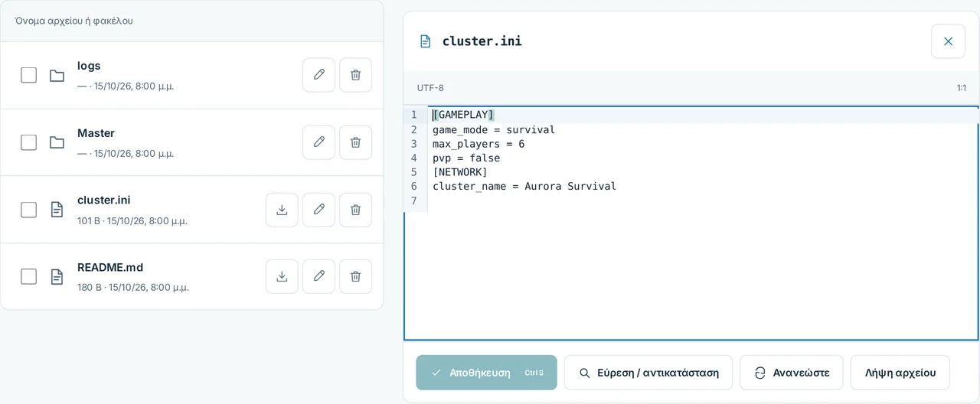Image resolution: width=980 pixels, height=404 pixels.
Task: Open cluster.ini by its file name
Action: pos(104,200)
